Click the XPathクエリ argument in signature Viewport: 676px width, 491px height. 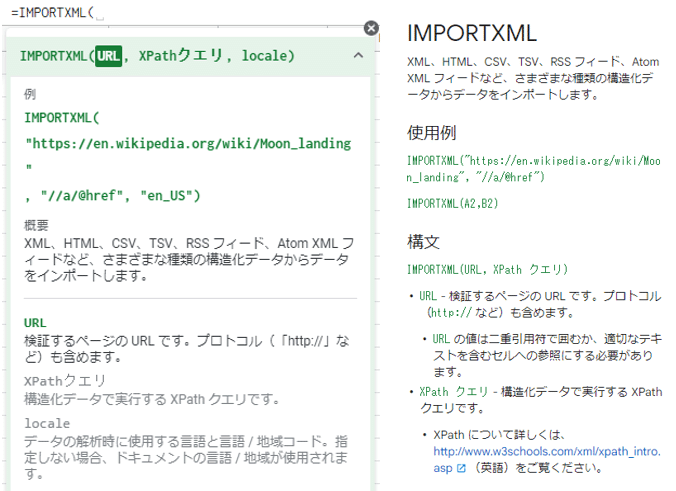[x=180, y=56]
